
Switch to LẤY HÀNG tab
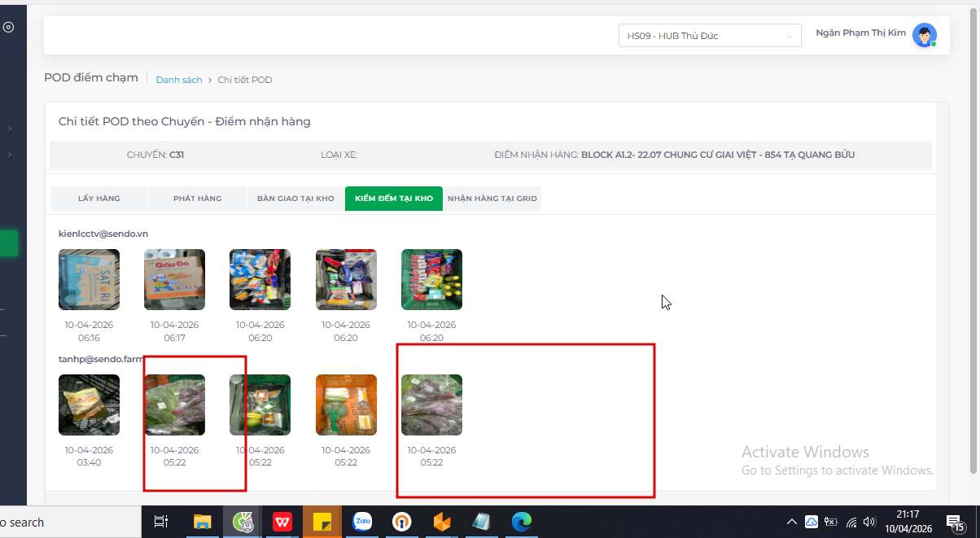tap(99, 199)
